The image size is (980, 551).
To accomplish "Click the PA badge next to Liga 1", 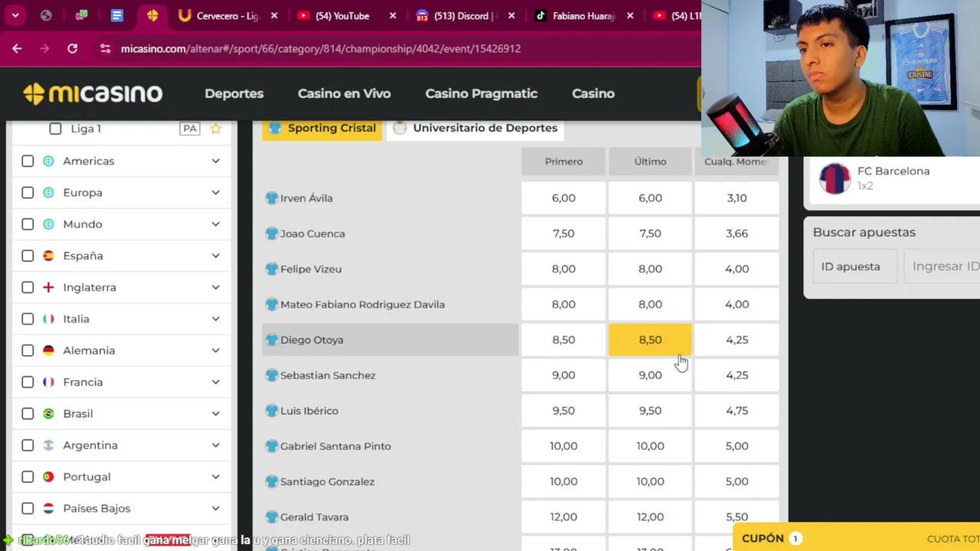I will [x=190, y=129].
